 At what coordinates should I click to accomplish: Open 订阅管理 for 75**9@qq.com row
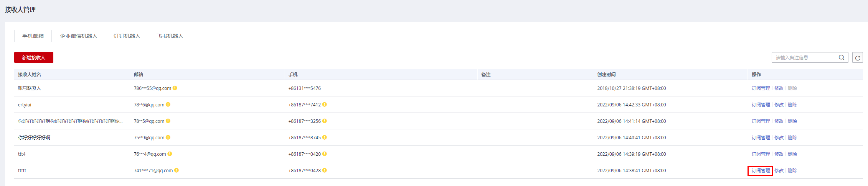click(761, 138)
